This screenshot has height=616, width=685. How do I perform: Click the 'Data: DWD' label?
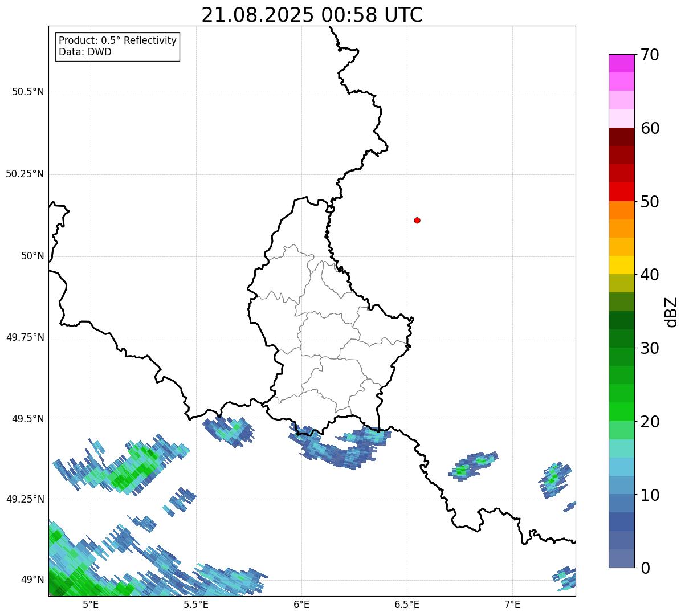tap(85, 52)
